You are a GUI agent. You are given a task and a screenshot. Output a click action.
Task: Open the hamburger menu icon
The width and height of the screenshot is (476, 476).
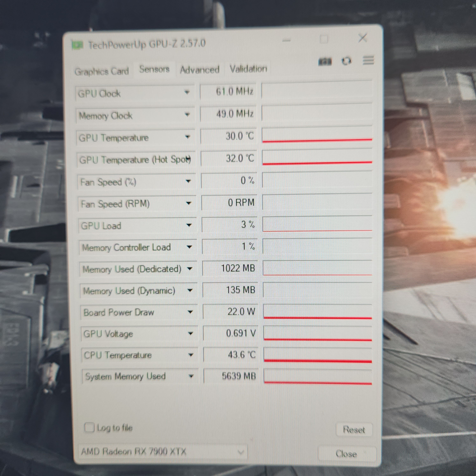tap(368, 60)
